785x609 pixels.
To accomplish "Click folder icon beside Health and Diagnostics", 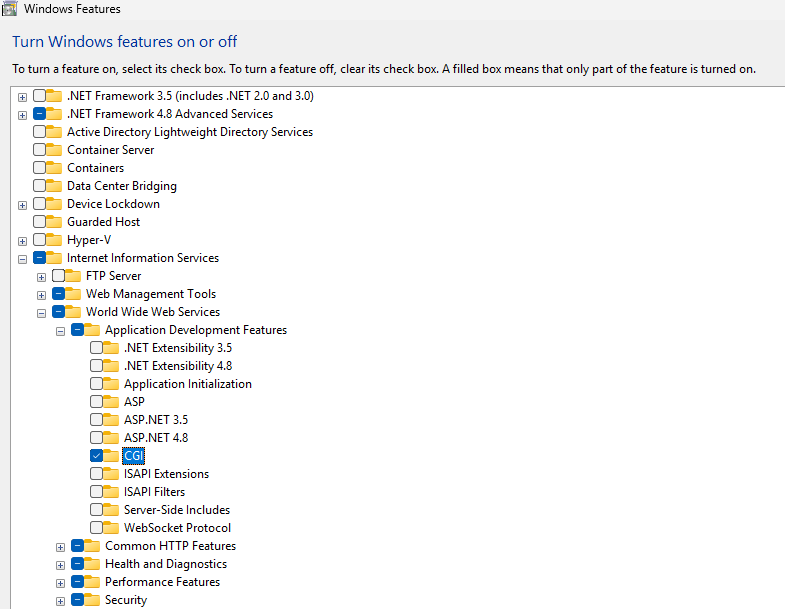I will pyautogui.click(x=92, y=564).
